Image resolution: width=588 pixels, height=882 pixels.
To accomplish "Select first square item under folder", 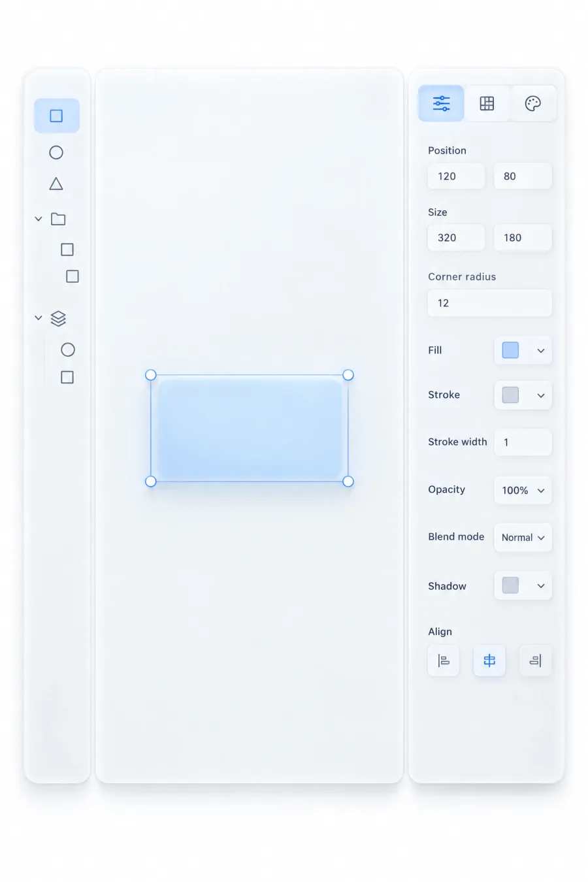I will 67,250.
